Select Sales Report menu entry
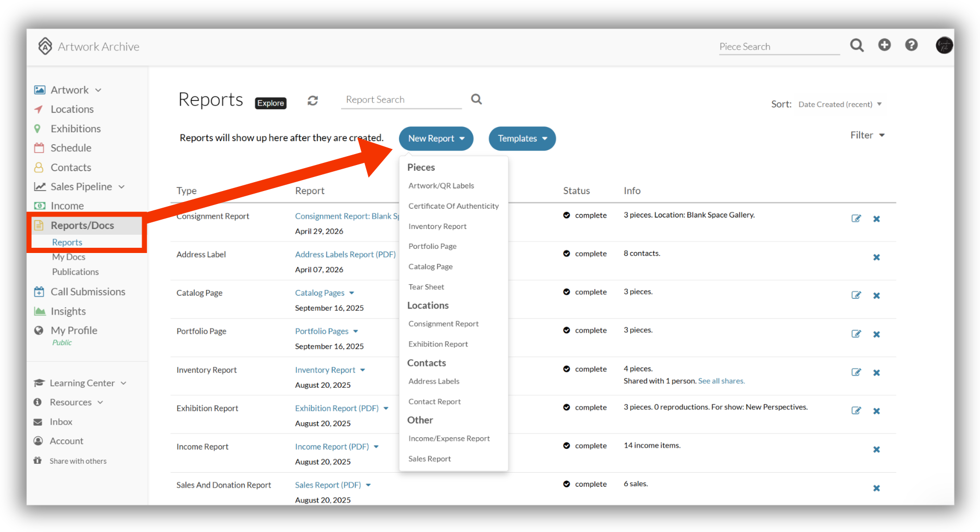 (x=430, y=459)
